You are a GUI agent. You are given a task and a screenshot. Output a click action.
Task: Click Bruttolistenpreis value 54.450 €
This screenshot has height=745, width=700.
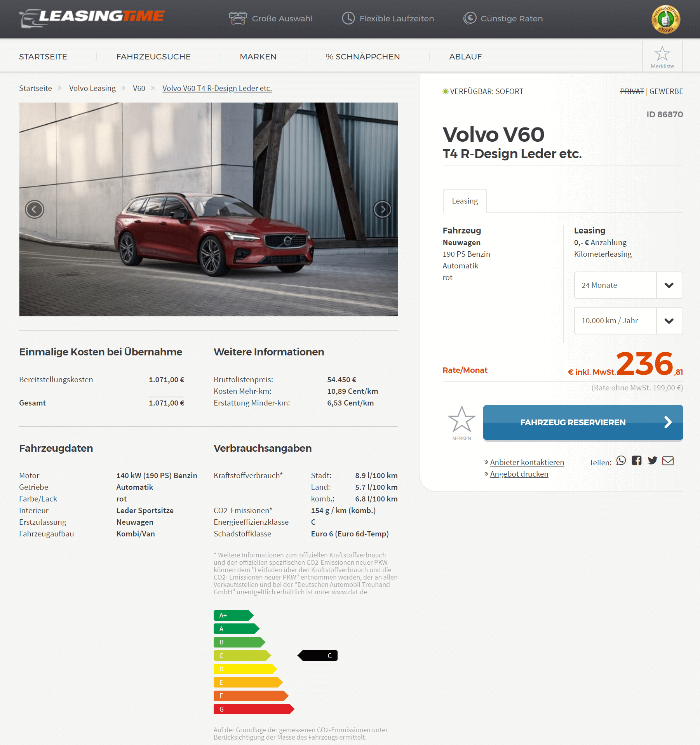341,379
